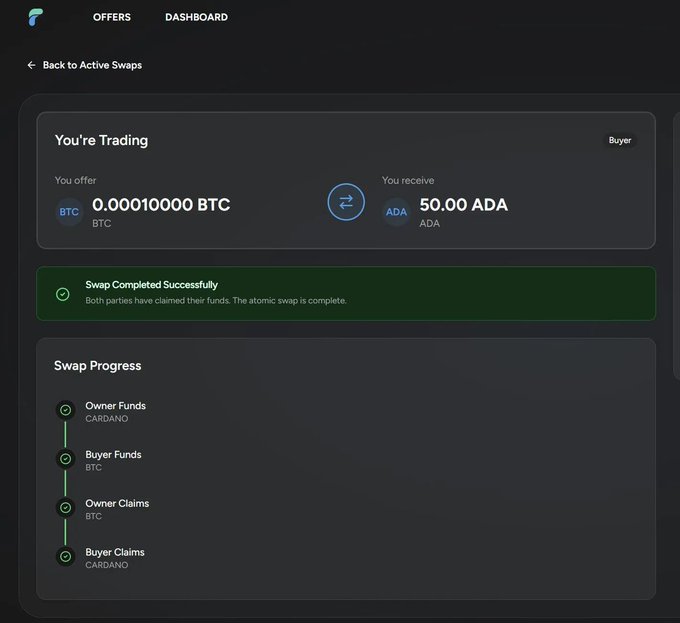Click the Buyer Funds step checkmark
Image resolution: width=680 pixels, height=623 pixels.
[65, 459]
